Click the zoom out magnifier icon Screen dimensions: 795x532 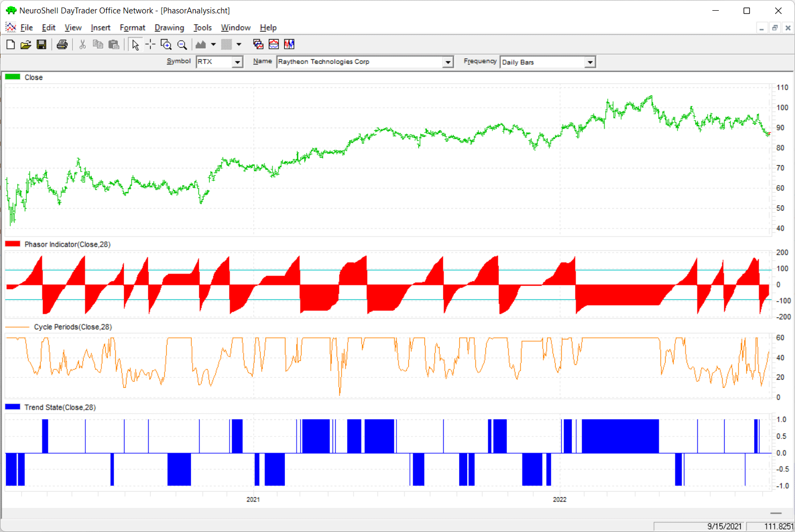(x=182, y=45)
